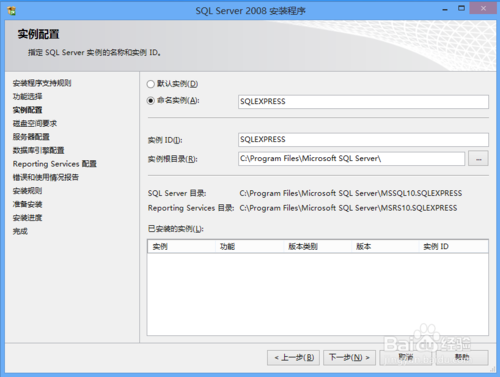Select 完成 step in sidebar

click(x=20, y=231)
